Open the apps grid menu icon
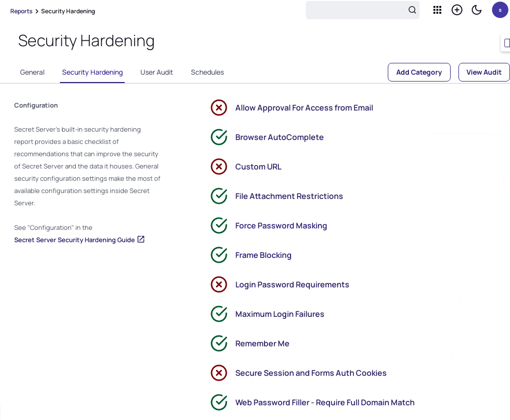 (x=437, y=10)
